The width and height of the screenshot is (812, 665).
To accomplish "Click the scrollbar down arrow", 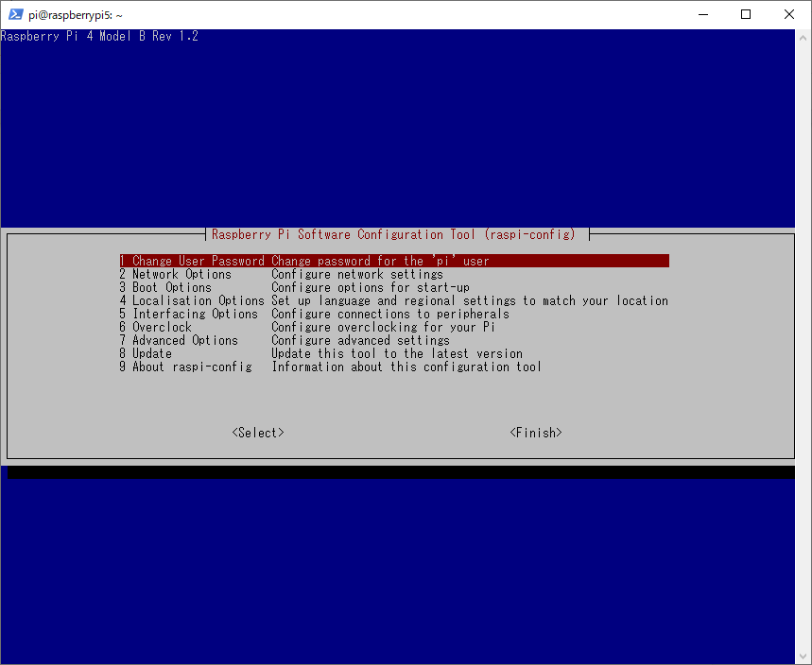I will (x=803, y=656).
